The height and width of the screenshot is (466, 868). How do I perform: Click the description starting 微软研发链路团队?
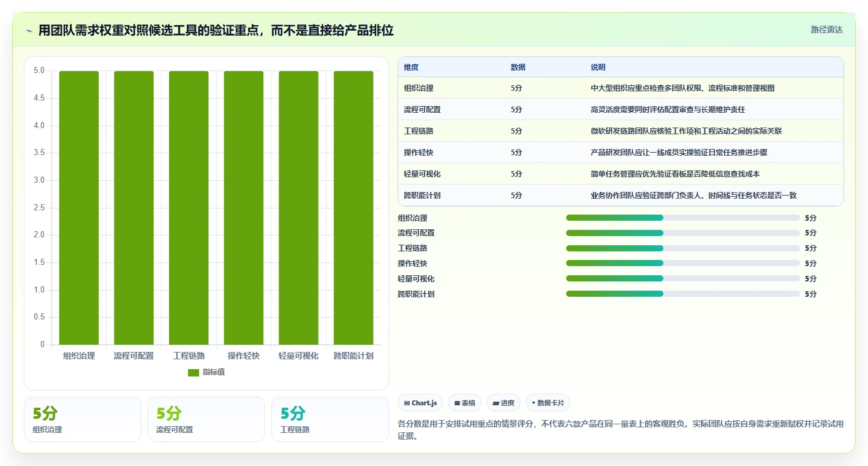[686, 131]
